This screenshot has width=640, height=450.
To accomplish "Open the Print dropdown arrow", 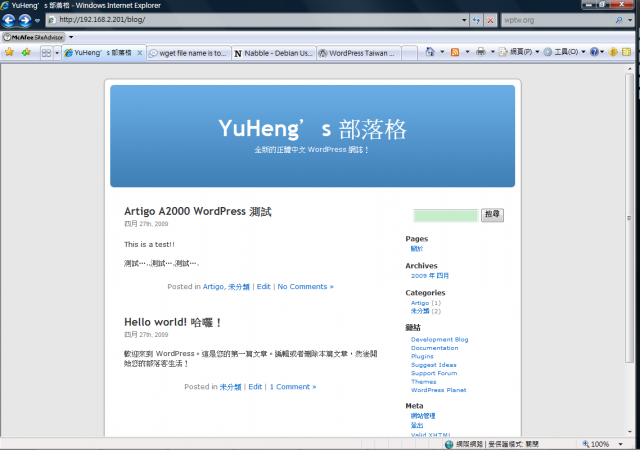I will pos(493,52).
